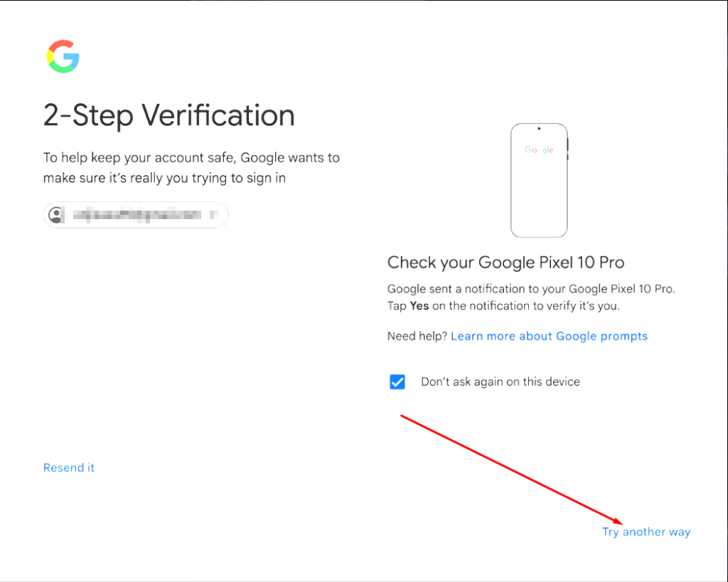728x582 pixels.
Task: Click the colorful Google G logo
Action: point(63,56)
